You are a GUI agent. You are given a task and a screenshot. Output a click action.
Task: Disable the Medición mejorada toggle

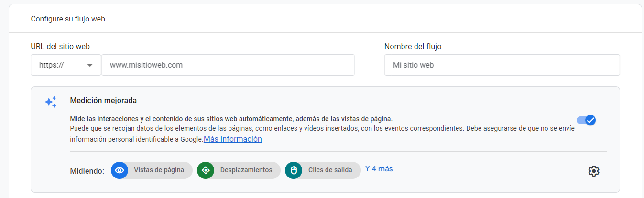point(586,120)
